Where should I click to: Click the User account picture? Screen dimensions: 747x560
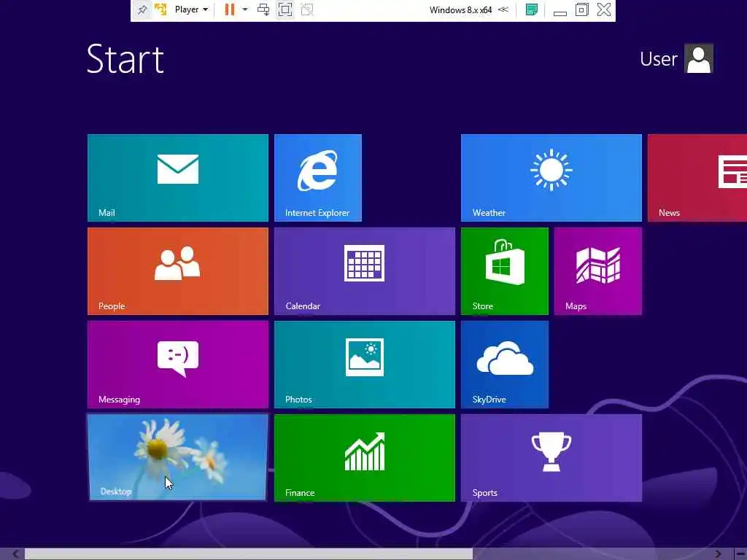[x=698, y=58]
